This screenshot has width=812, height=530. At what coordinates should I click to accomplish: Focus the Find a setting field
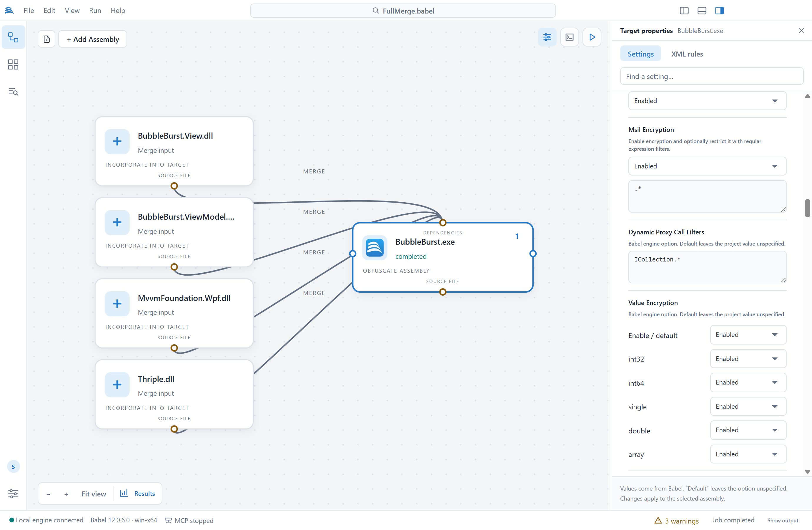712,76
